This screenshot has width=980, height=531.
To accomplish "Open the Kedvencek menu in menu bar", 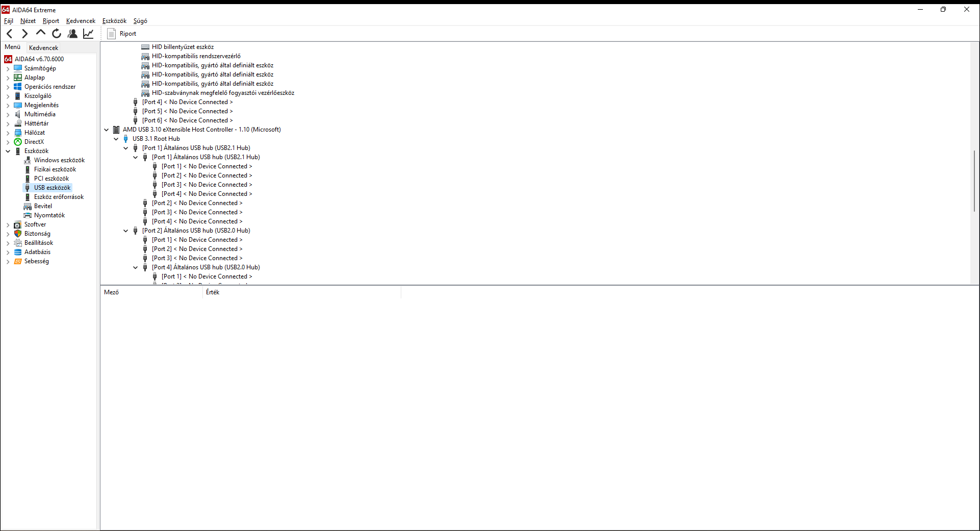I will coord(81,21).
